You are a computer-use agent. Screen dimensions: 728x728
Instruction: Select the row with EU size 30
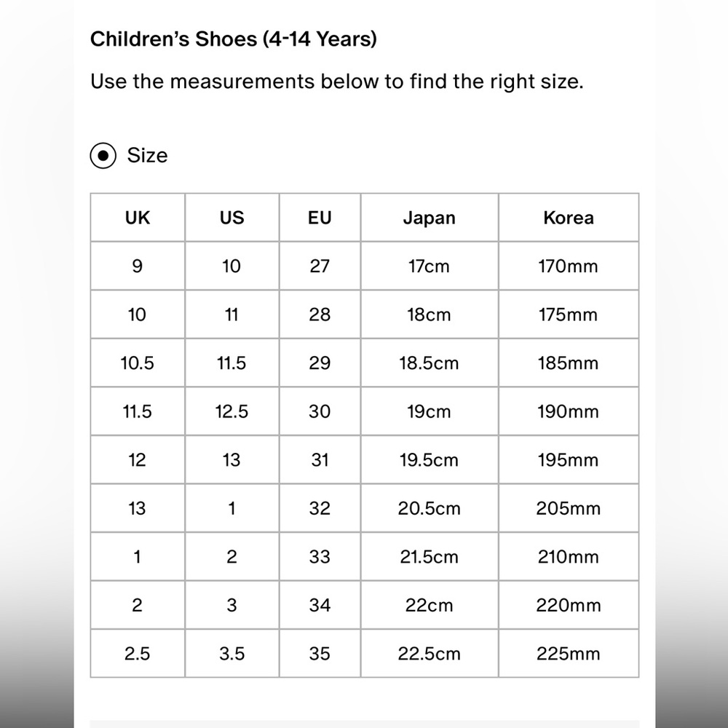[x=319, y=411]
